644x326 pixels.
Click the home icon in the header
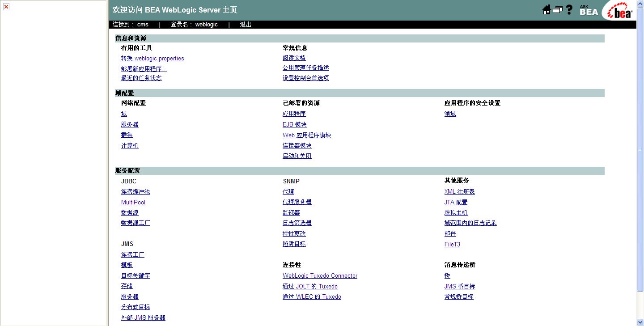[x=547, y=10]
